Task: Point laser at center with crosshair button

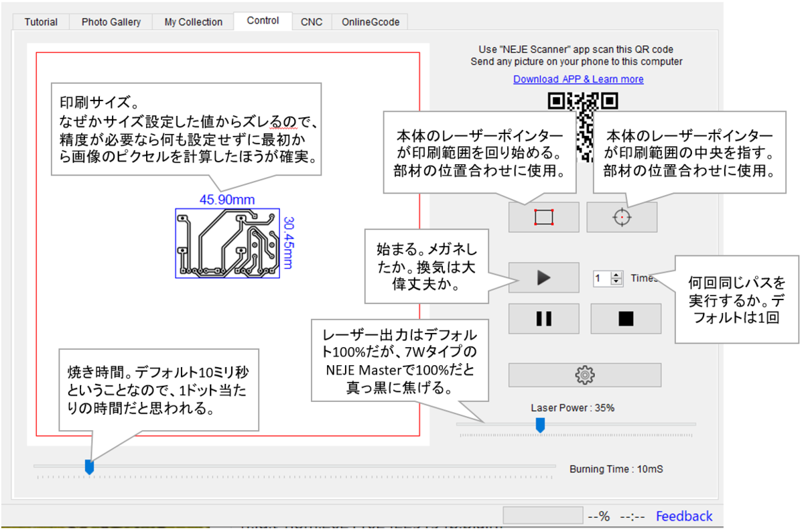Action: click(x=622, y=217)
